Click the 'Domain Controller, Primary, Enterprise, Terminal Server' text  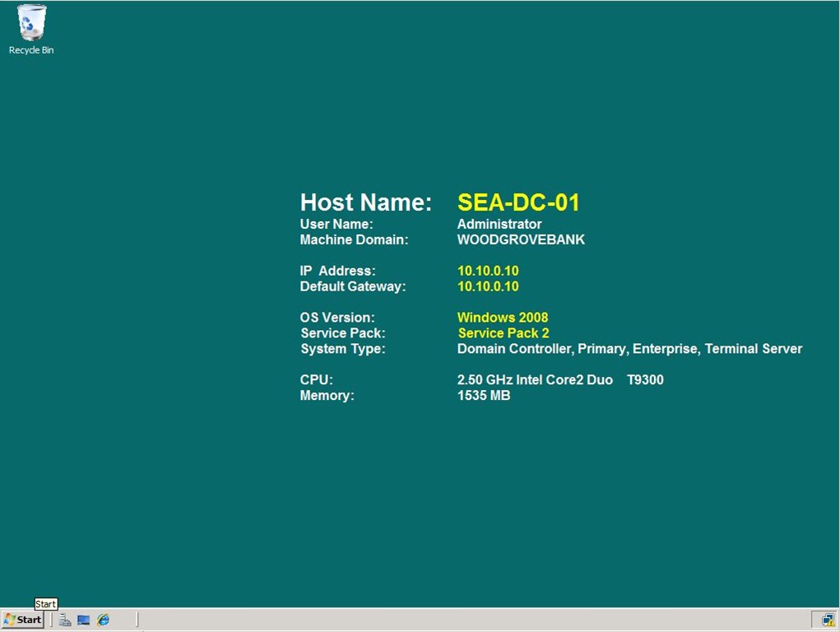tap(629, 349)
